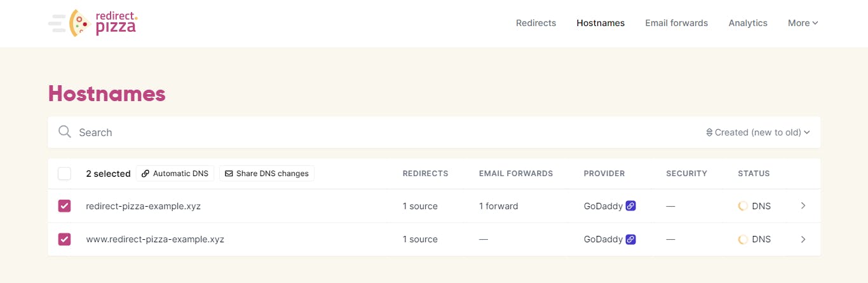Open the Created (new to old) sort dropdown

(758, 132)
